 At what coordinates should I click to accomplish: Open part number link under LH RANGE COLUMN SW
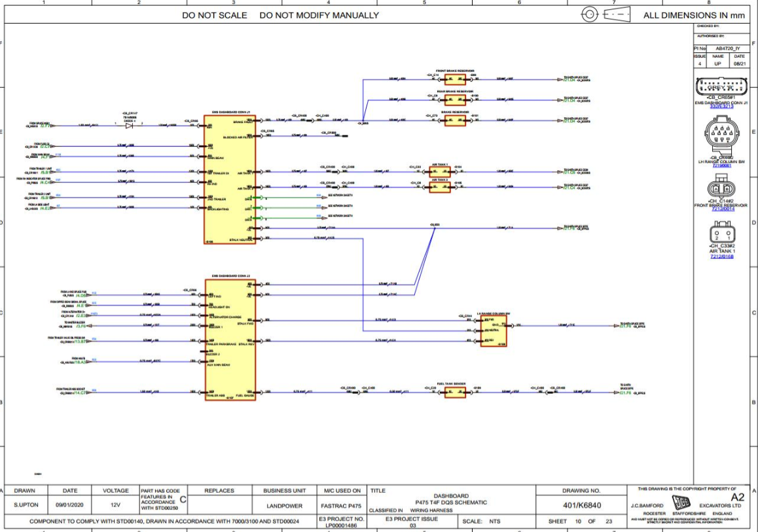pos(721,166)
